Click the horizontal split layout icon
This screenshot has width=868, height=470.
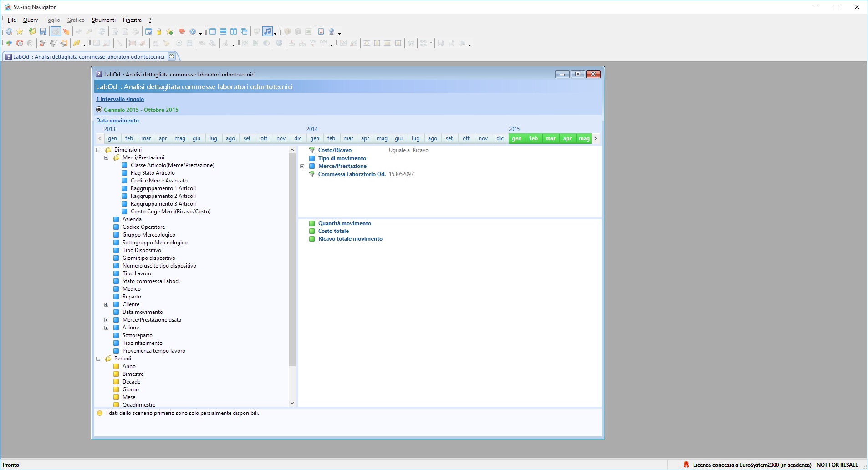[x=223, y=31]
